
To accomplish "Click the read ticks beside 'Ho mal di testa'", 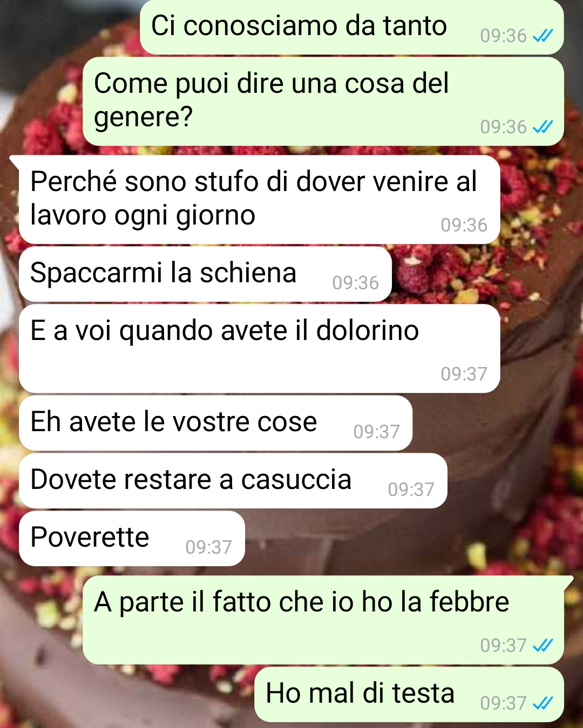I will (543, 703).
